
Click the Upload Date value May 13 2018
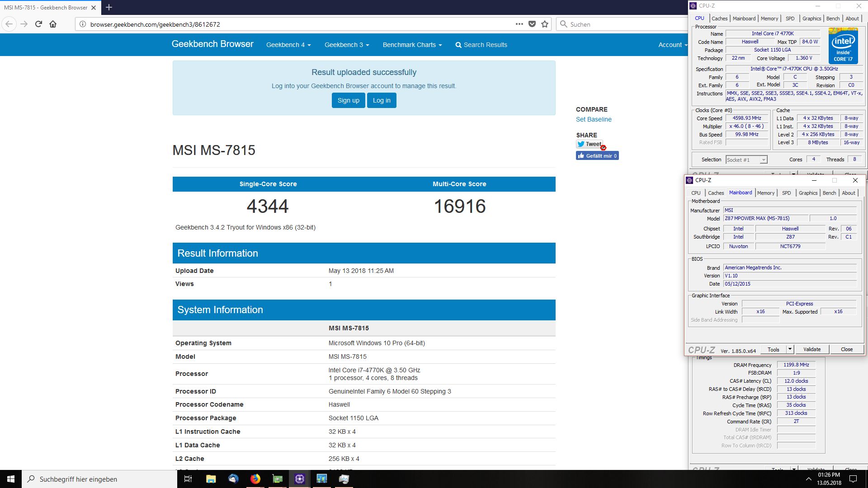[361, 271]
